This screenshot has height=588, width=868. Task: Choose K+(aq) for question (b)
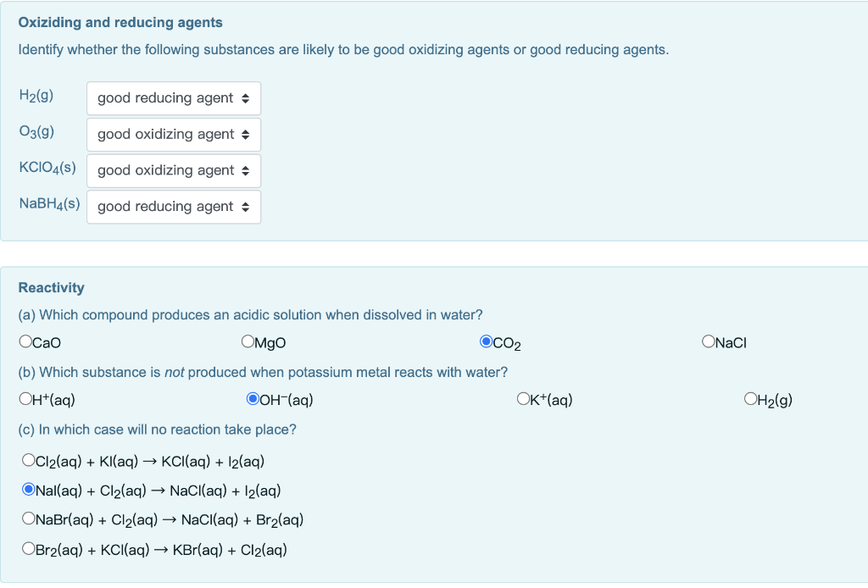[524, 398]
